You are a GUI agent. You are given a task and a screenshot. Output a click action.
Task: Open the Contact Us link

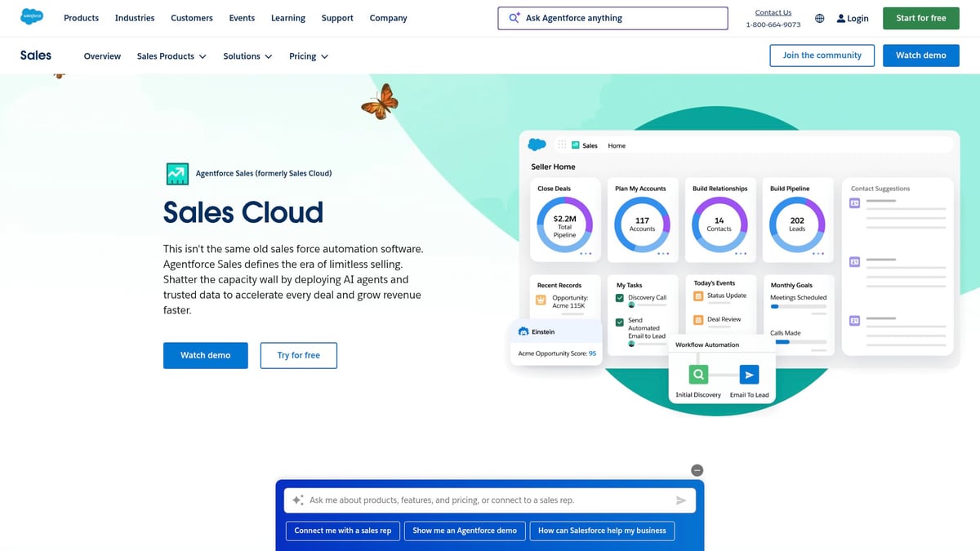[x=773, y=12]
